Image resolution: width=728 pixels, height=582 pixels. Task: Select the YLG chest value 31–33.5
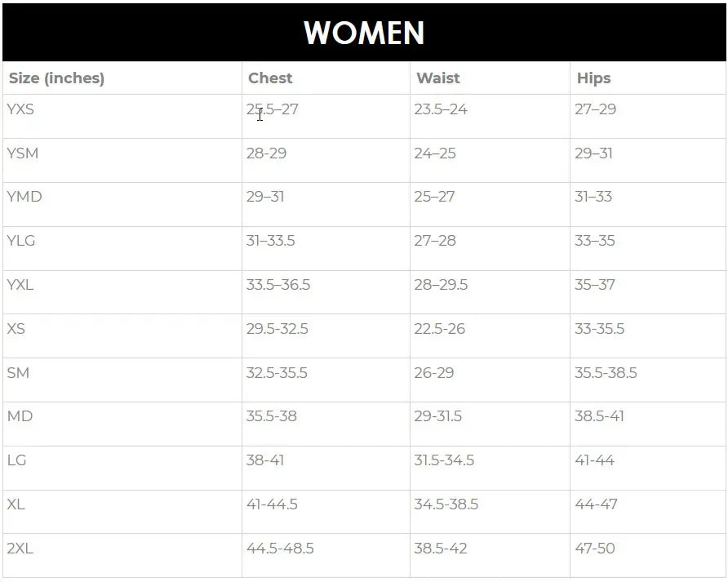click(x=271, y=241)
